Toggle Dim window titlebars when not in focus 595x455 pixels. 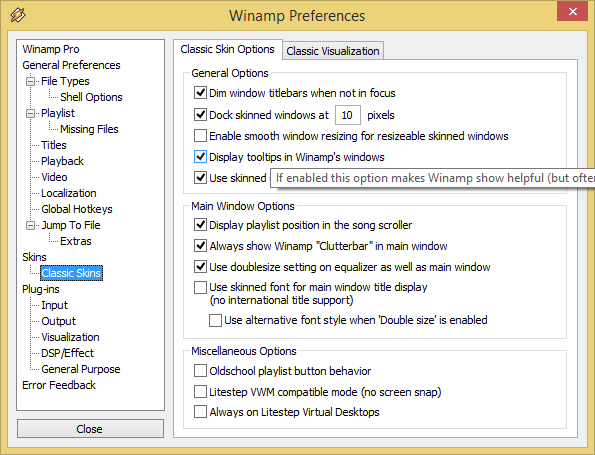(200, 93)
